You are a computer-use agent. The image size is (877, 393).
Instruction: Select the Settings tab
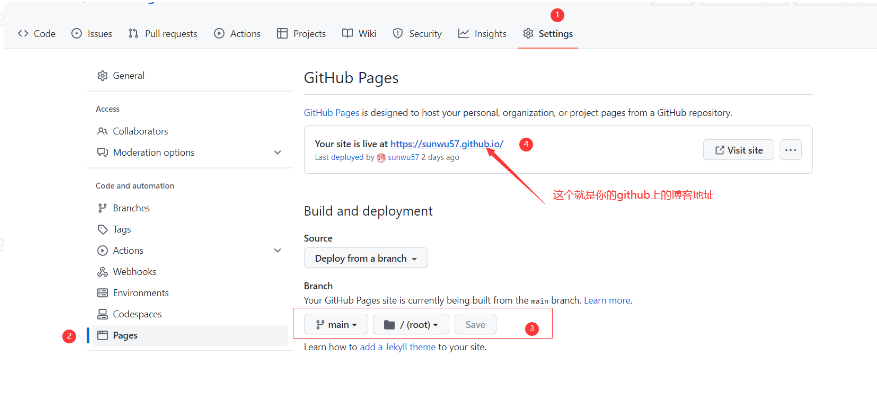pos(548,34)
